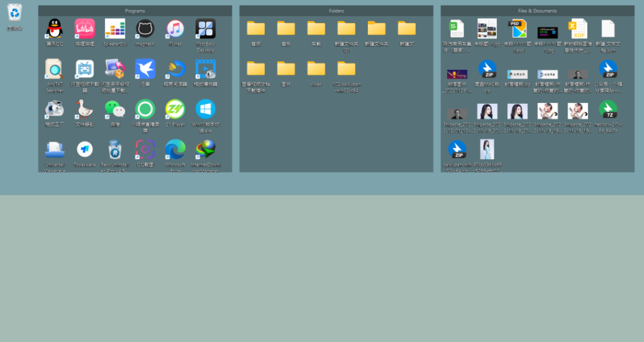Open the WeChat green chat icon

coord(114,109)
